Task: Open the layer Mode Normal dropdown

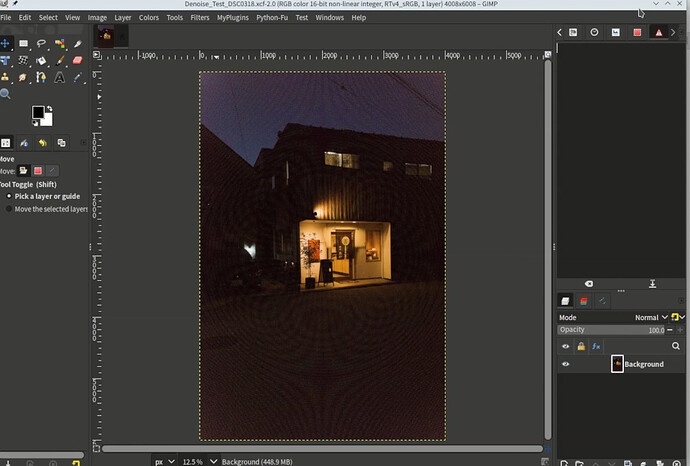Action: tap(651, 317)
